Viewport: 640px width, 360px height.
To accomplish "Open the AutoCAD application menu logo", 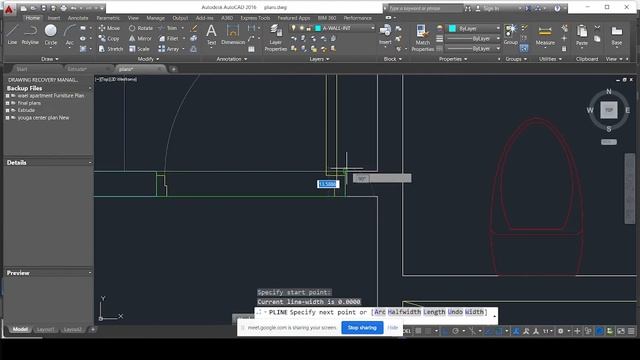I will click(x=9, y=9).
